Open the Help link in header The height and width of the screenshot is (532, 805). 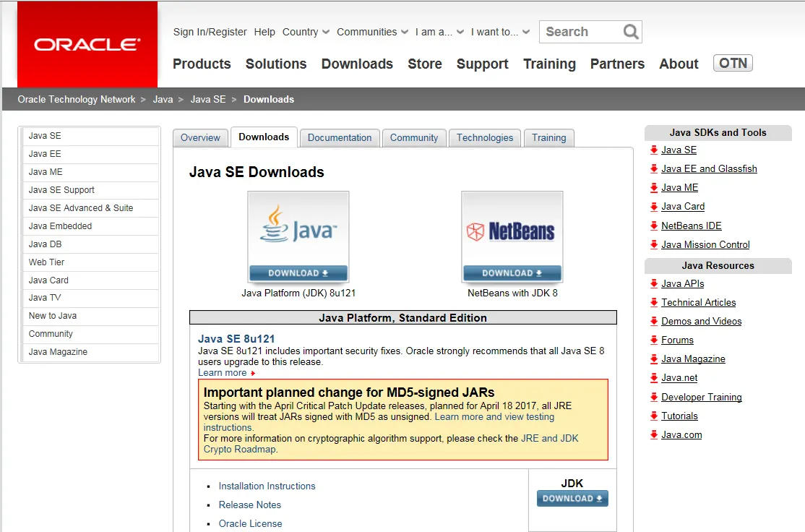(264, 32)
